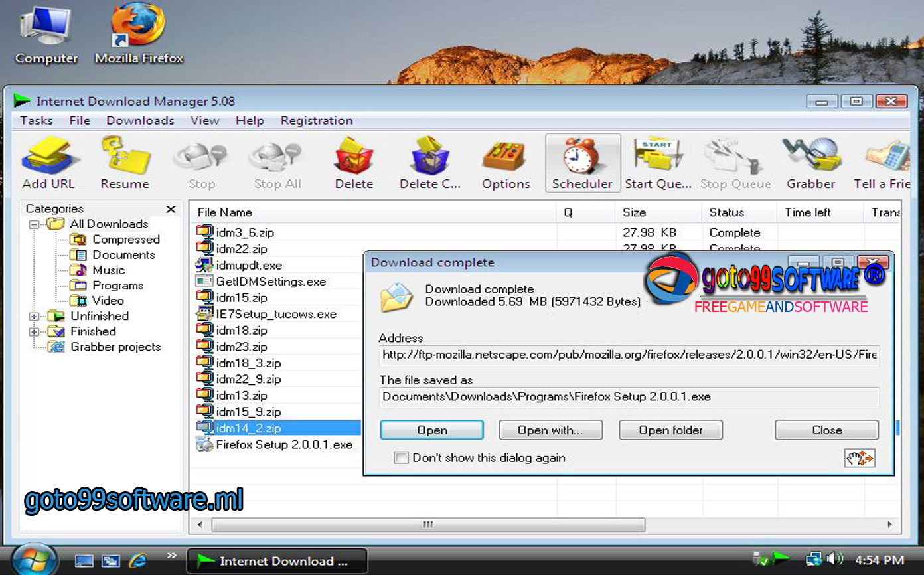Click the Show Desktop quick launch icon
924x575 pixels.
(x=84, y=561)
